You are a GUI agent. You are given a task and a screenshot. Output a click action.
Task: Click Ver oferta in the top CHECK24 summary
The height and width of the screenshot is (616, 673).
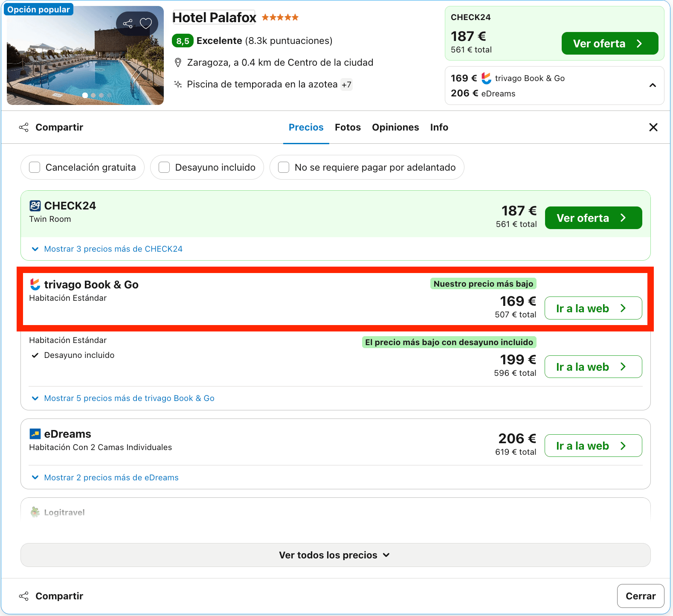[x=610, y=44]
